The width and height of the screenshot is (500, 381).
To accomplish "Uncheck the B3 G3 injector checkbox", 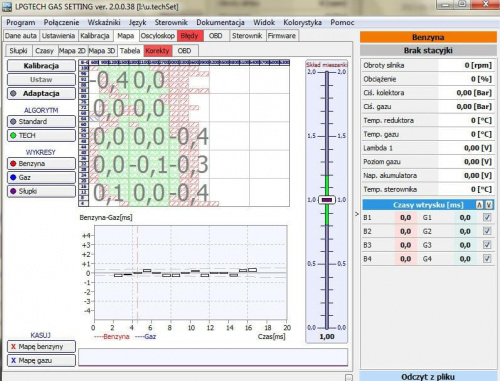I will [487, 245].
